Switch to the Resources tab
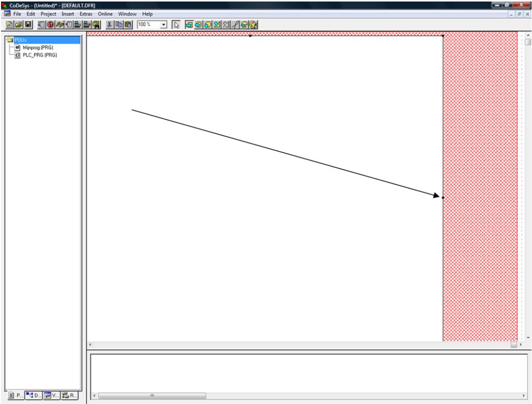The image size is (532, 404). [x=69, y=396]
